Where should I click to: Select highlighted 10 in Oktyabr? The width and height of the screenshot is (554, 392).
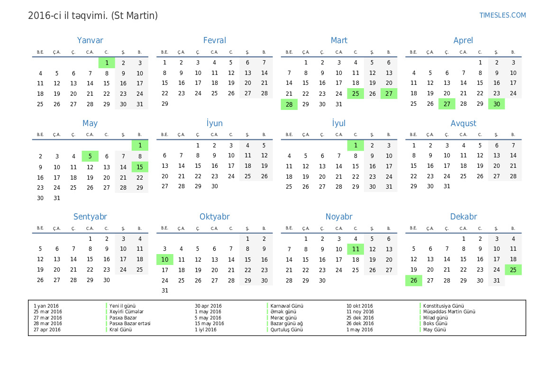164,260
